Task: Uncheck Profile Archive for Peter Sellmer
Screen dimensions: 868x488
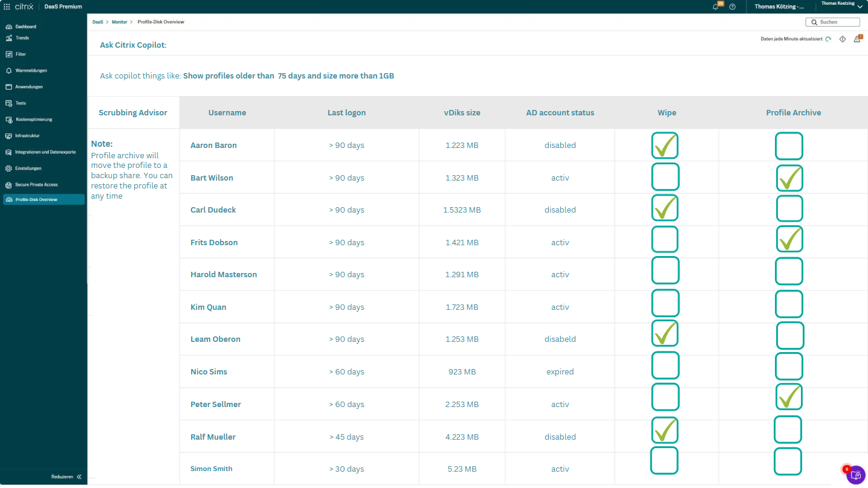Action: [x=789, y=397]
